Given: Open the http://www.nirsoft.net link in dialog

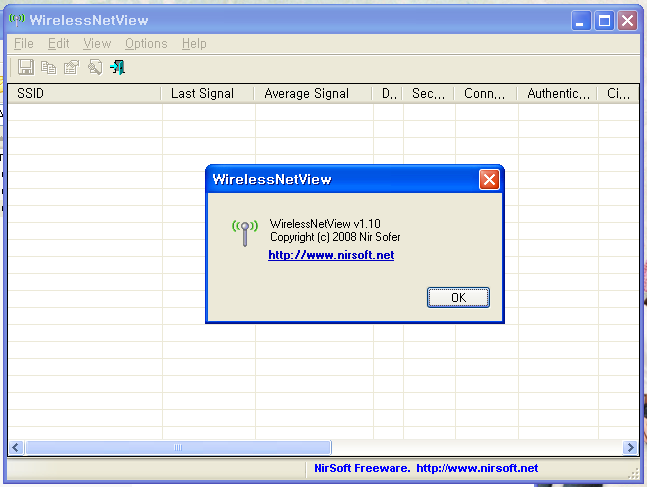Looking at the screenshot, I should [331, 255].
